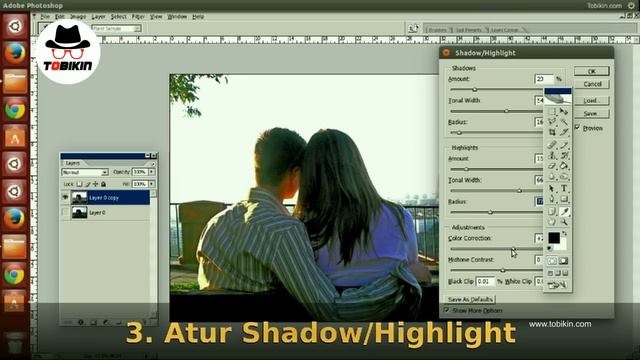Image resolution: width=640 pixels, height=360 pixels.
Task: Open the layer blending mode dropdown
Action: coord(84,172)
